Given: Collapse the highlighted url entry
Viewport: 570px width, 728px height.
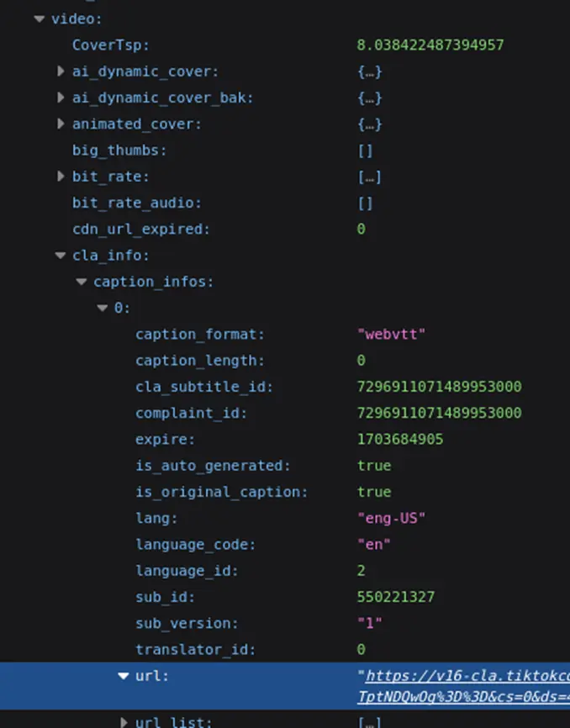Looking at the screenshot, I should 123,676.
